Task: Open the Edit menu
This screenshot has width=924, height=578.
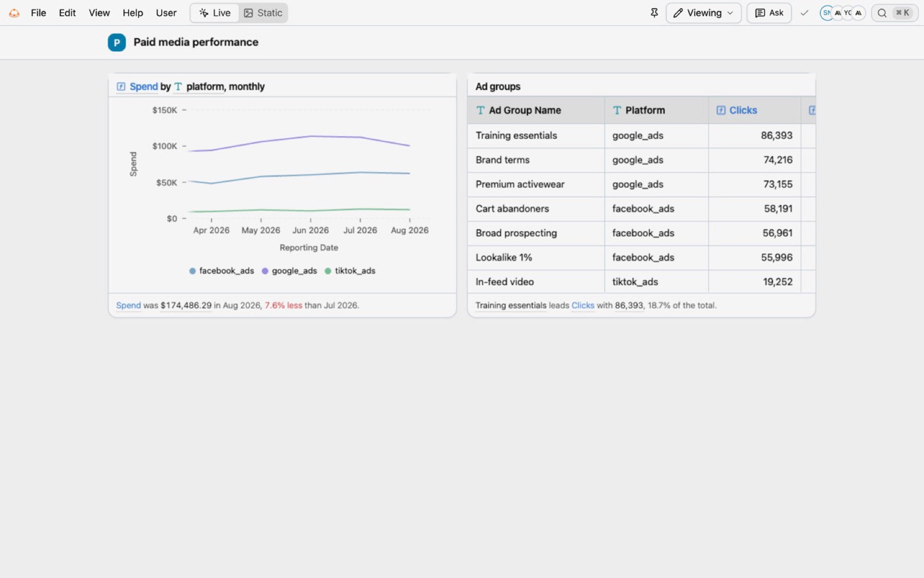Action: pos(67,13)
